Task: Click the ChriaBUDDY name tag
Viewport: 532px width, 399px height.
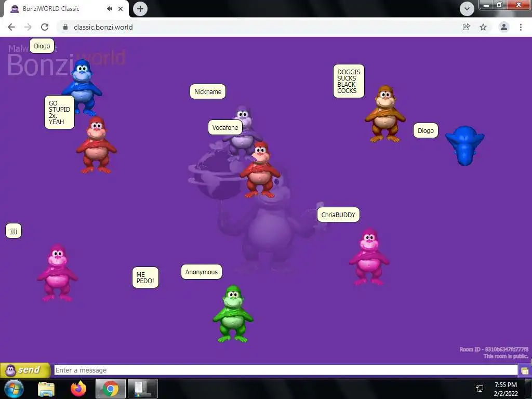Action: click(338, 215)
